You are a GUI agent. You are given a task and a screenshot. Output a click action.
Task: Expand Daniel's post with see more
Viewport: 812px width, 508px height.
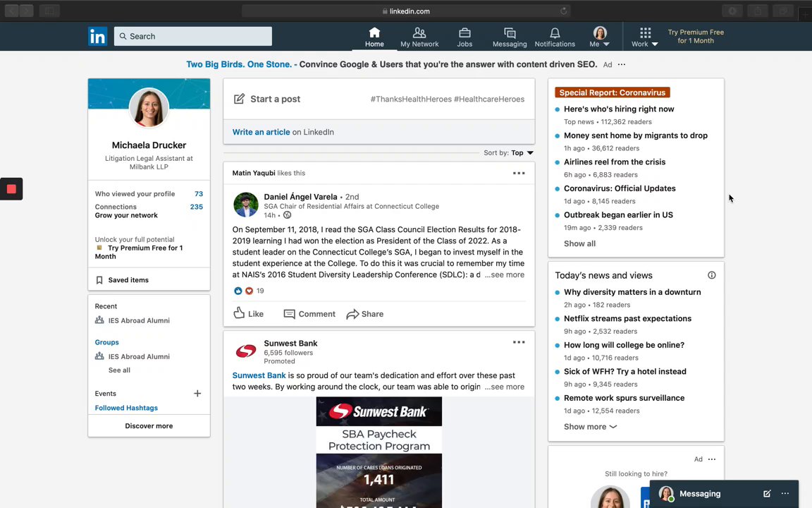pyautogui.click(x=505, y=274)
